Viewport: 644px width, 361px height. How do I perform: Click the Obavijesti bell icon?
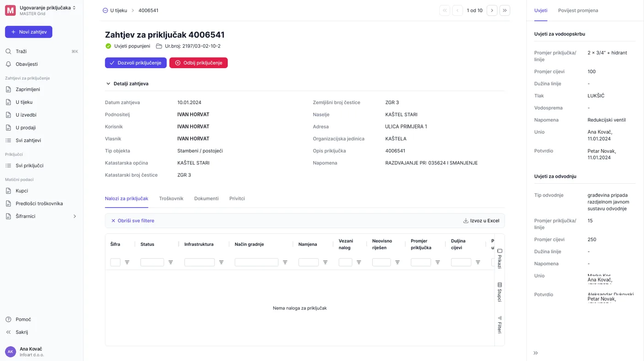pos(8,64)
